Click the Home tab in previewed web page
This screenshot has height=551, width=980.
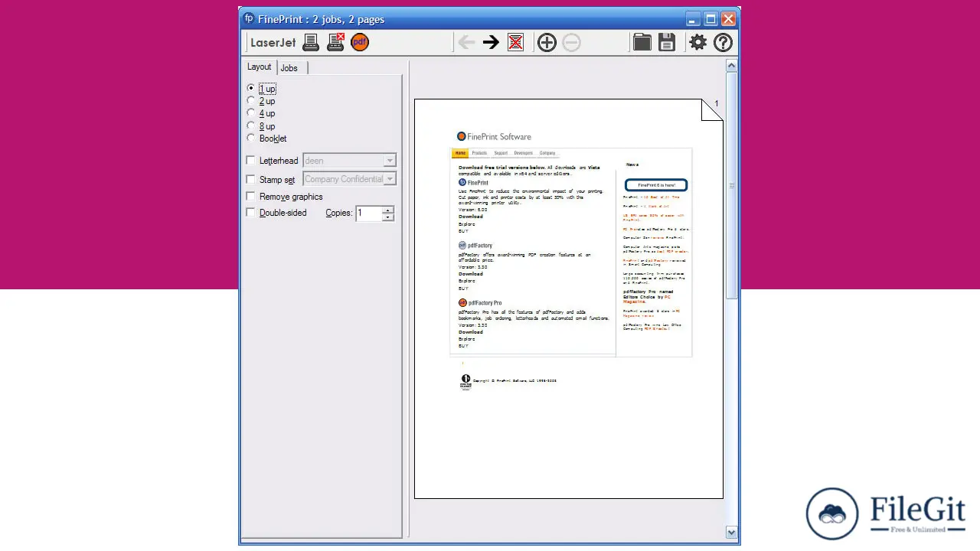coord(460,153)
